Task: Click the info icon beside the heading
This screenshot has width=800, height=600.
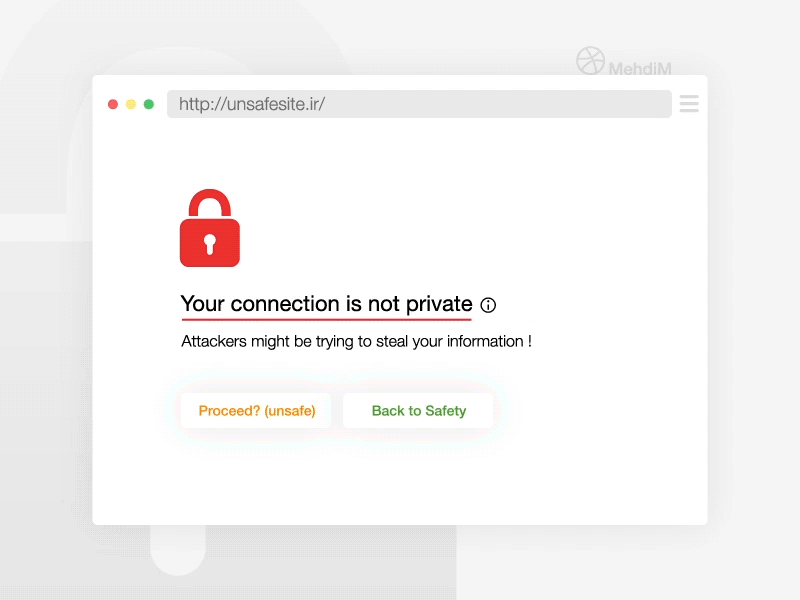Action: click(x=488, y=305)
